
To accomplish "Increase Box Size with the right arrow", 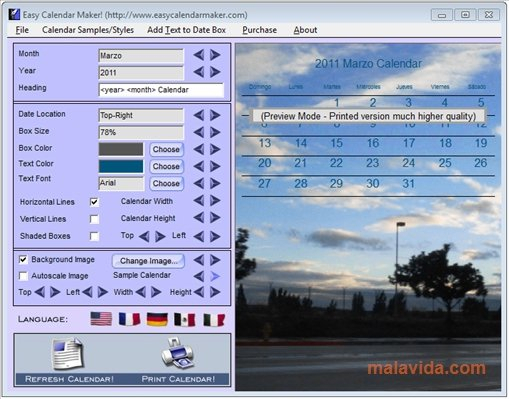I will point(215,132).
